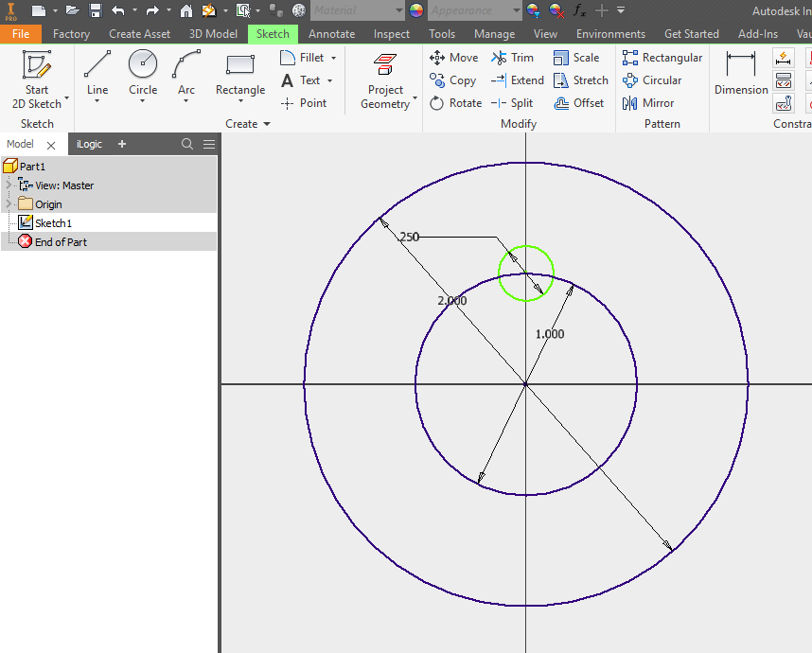Click Automatic Dimensions and Constraints icon
Viewport: 812px width, 653px height.
783,58
